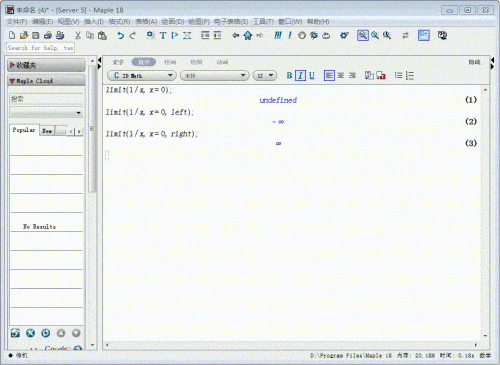500x365 pixels.
Task: Open the font size 12 dropdown
Action: tap(264, 76)
